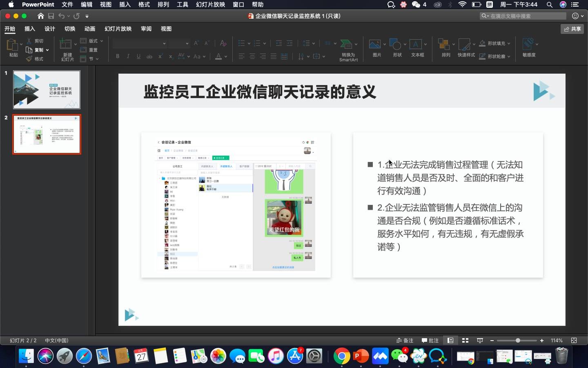Click the 备注 notes button
Screen dimensions: 588x368
point(405,340)
